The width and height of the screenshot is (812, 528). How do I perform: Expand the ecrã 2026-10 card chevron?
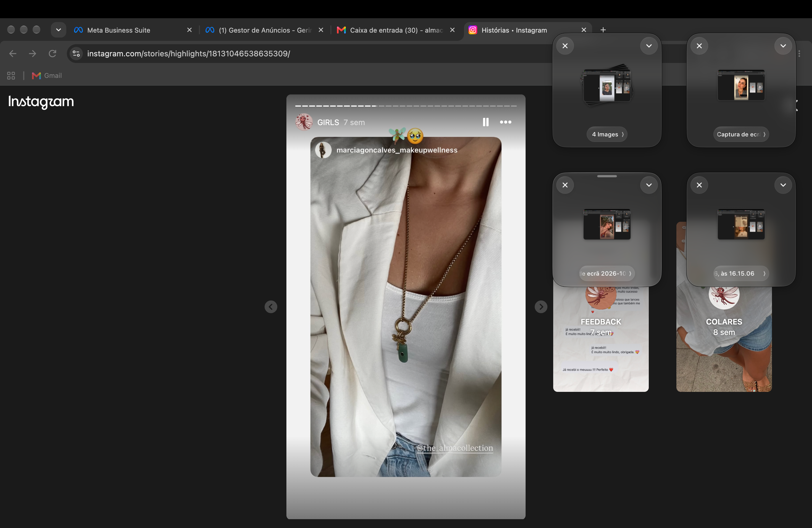pos(648,185)
